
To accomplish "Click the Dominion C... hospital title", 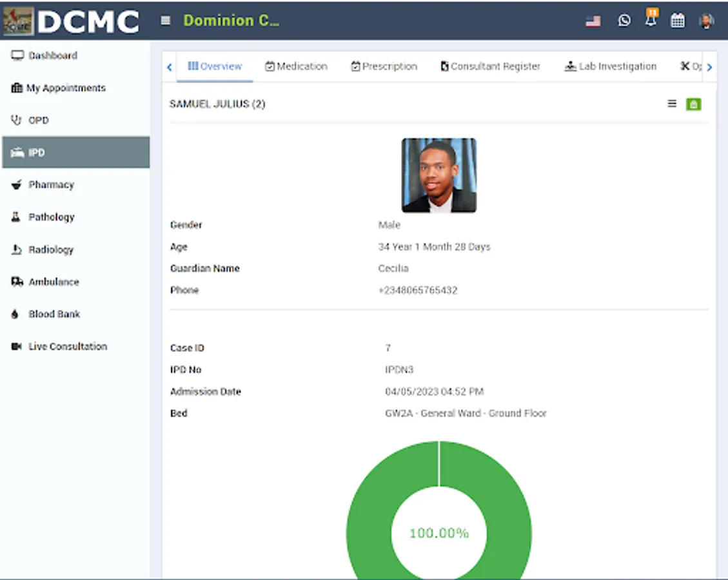I will (x=231, y=21).
